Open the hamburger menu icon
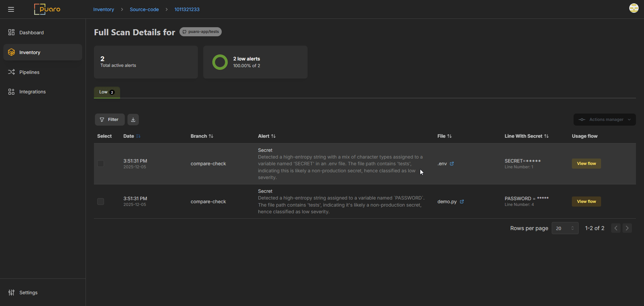 (11, 9)
